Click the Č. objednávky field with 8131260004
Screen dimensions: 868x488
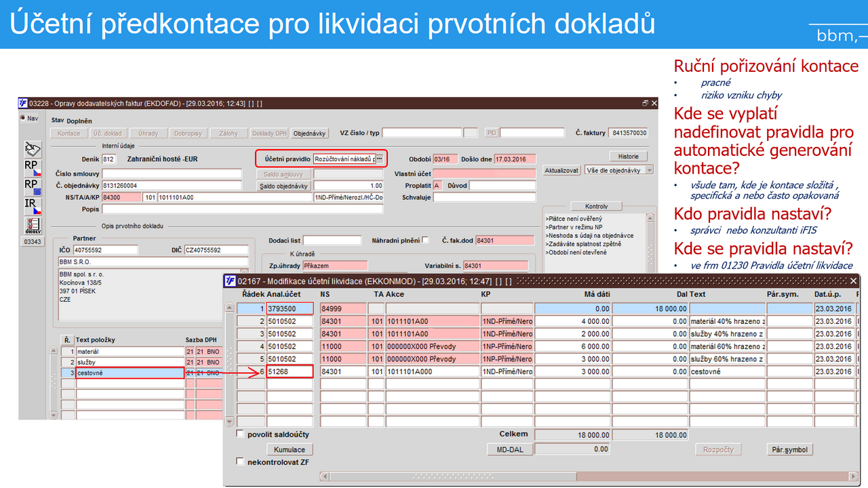172,186
